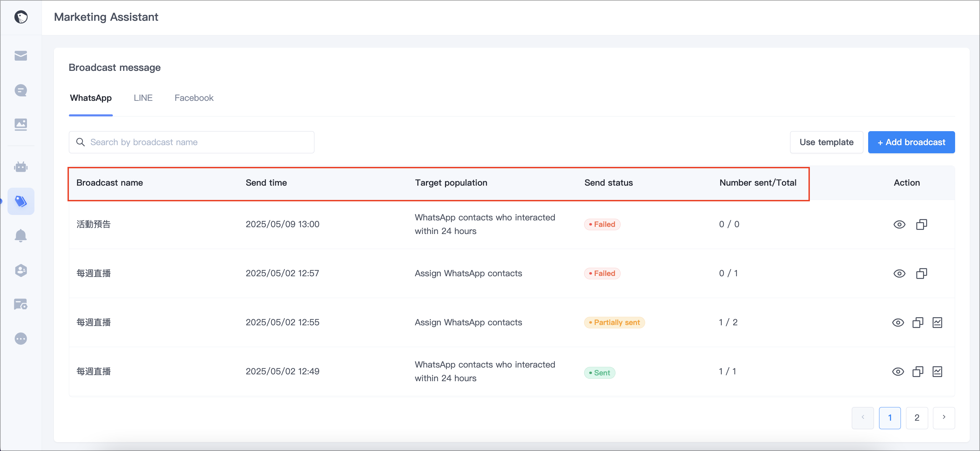Copy the Sent 12:49 broadcast
980x451 pixels.
coord(918,372)
